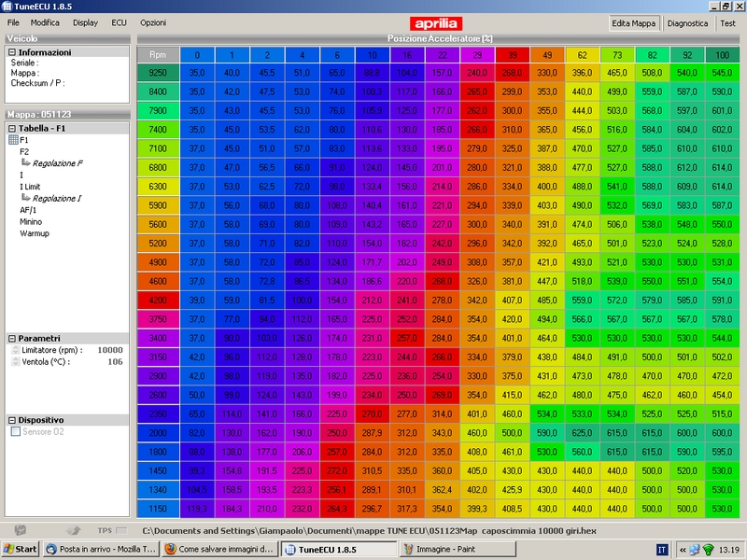The height and width of the screenshot is (560, 747).
Task: Switch to Posta in arrivo Mozilla taskbar button
Action: 101,549
